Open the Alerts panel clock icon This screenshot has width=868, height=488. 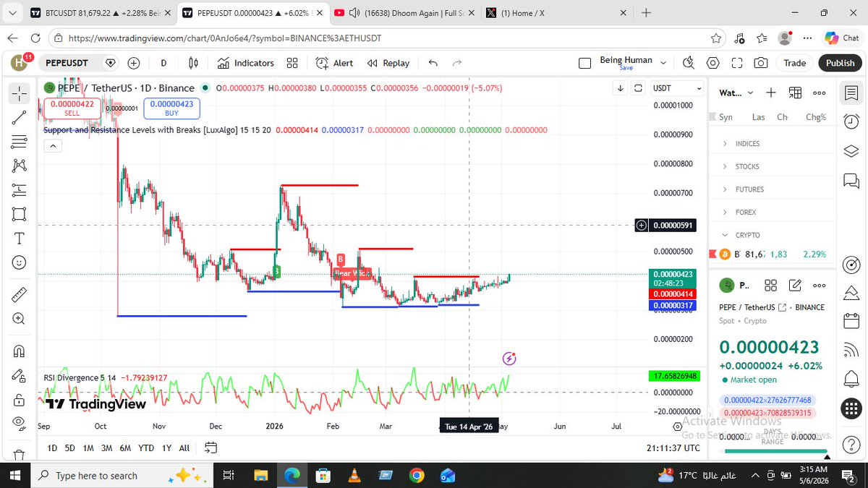pyautogui.click(x=851, y=121)
